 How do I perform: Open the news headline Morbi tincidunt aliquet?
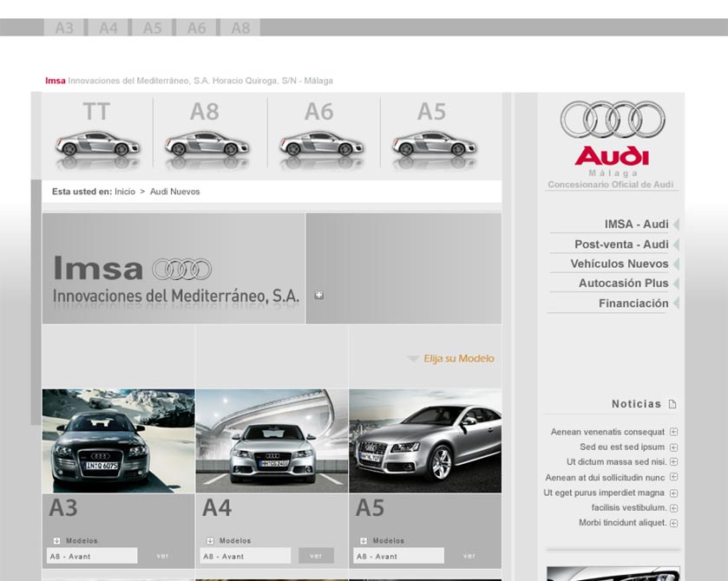[x=623, y=523]
